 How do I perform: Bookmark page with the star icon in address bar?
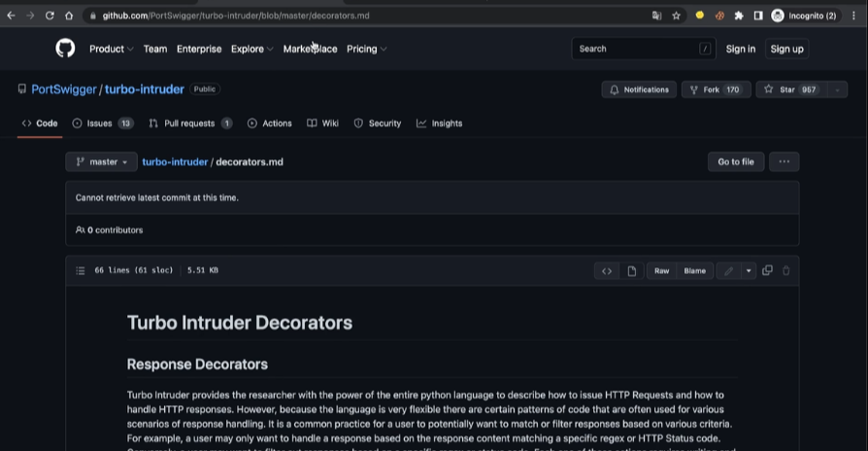click(x=676, y=16)
